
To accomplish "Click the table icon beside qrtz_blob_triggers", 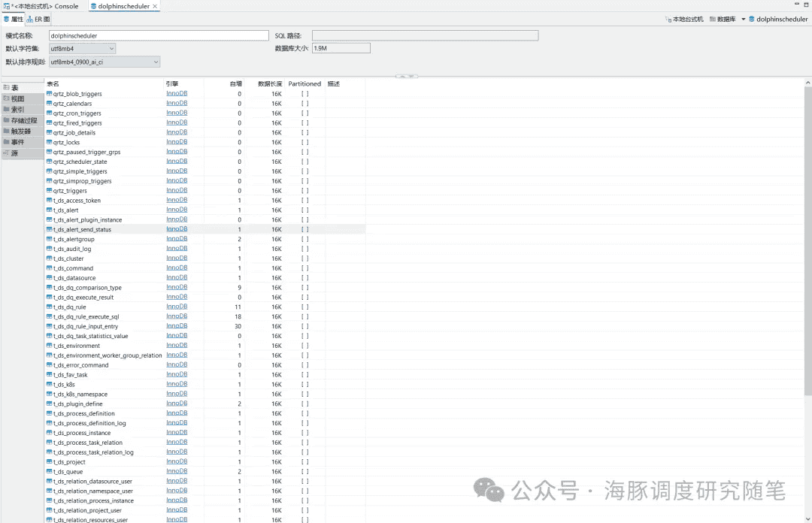I will click(50, 94).
